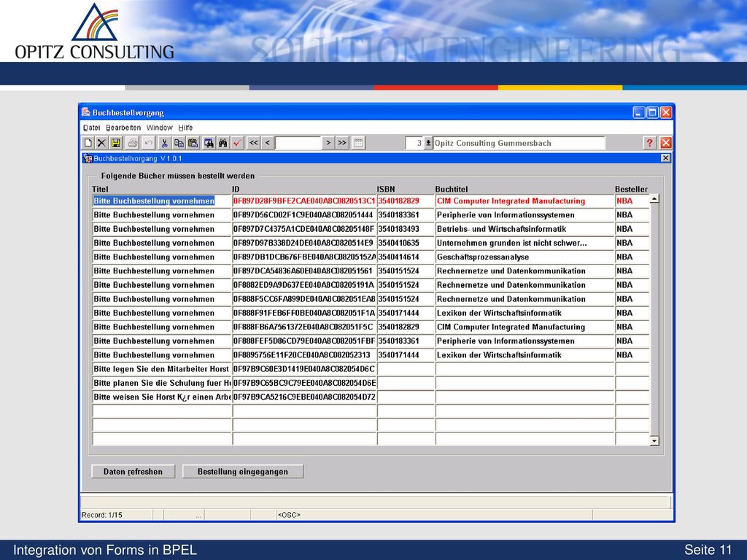Screen dimensions: 747x560
Task: Click the paste clipboard icon
Action: pyautogui.click(x=193, y=143)
